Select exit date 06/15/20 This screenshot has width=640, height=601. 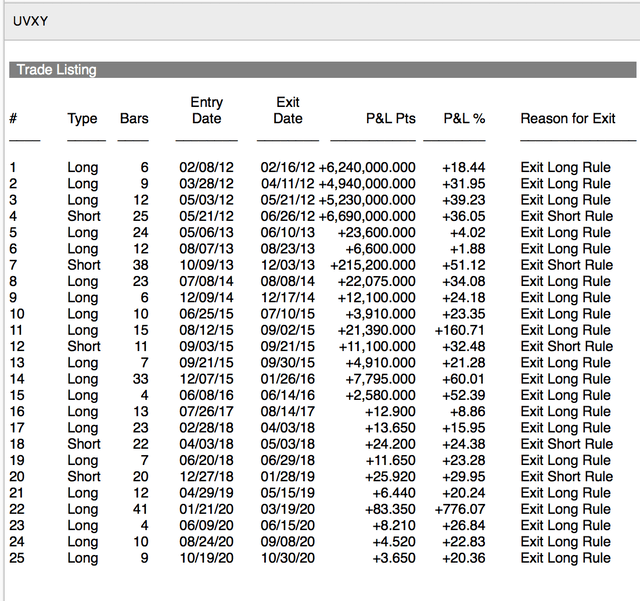click(288, 525)
